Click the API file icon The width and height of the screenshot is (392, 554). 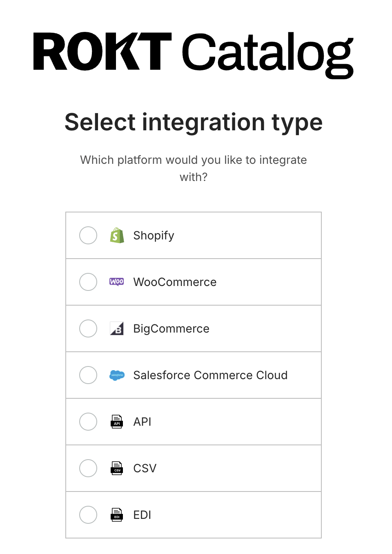point(117,422)
